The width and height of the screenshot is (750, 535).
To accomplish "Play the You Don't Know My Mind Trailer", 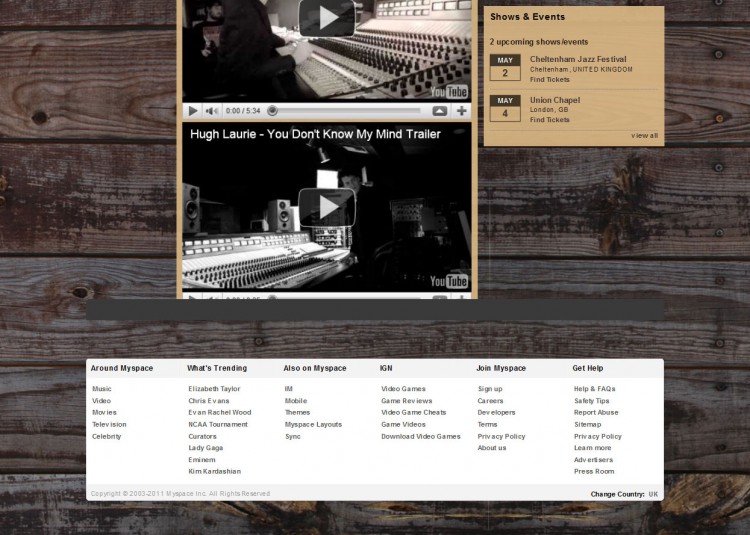I will point(327,207).
